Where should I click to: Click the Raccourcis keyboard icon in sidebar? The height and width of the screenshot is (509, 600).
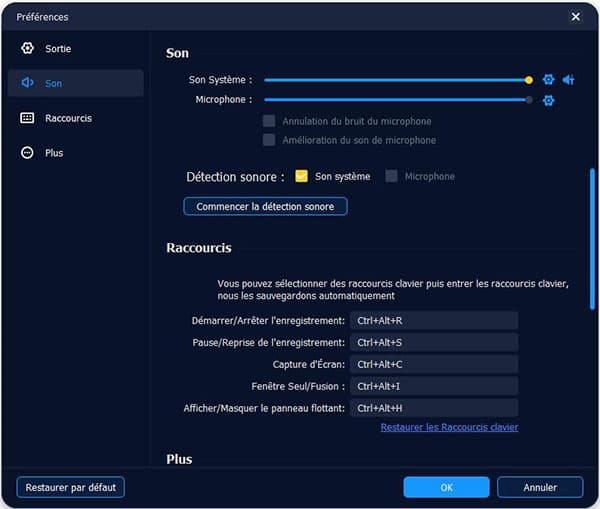[27, 118]
